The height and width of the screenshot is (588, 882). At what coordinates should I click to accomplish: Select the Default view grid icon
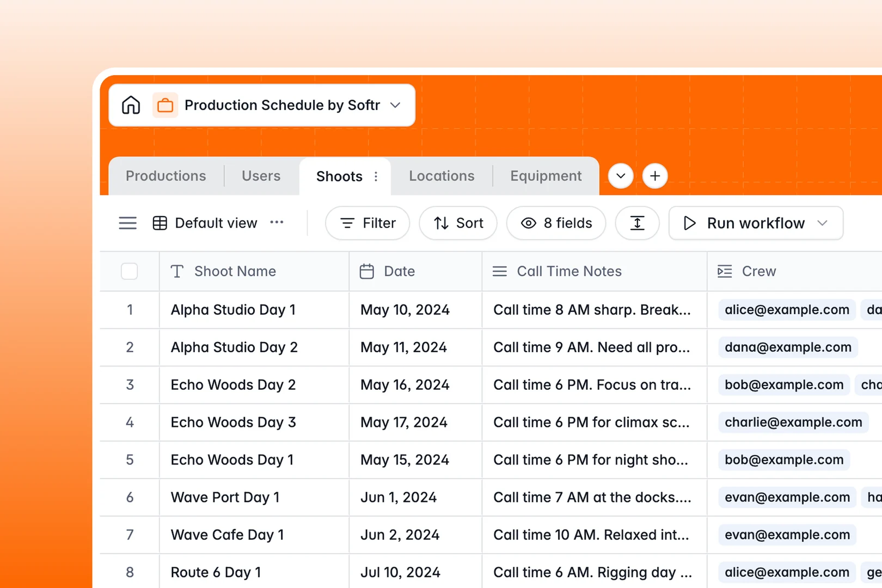[160, 223]
